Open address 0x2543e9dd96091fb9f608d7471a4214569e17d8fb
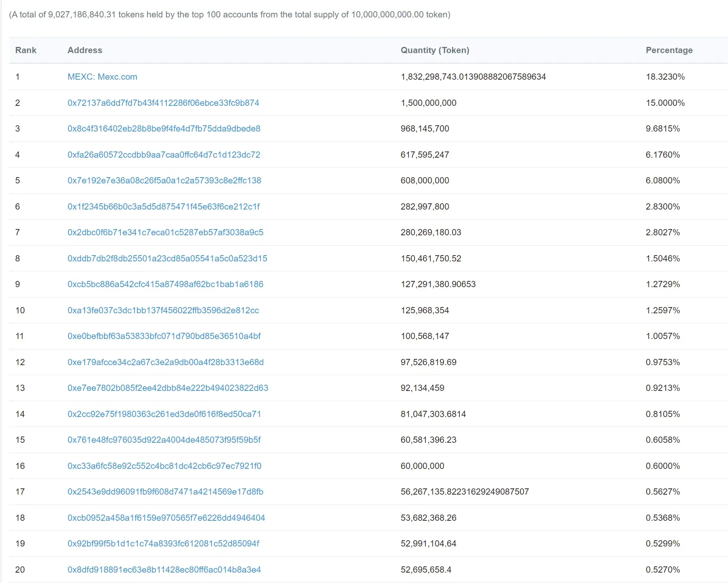 pyautogui.click(x=165, y=492)
